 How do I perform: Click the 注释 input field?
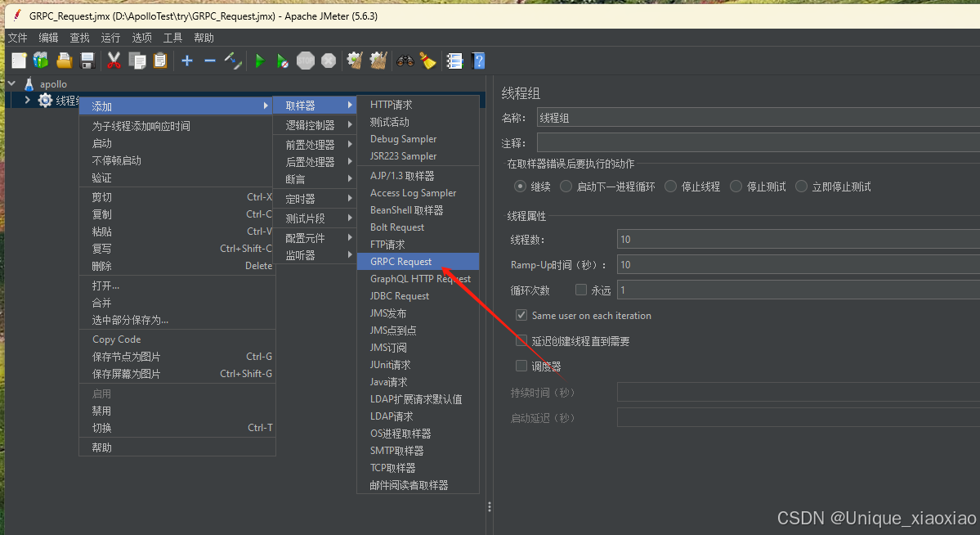(758, 143)
